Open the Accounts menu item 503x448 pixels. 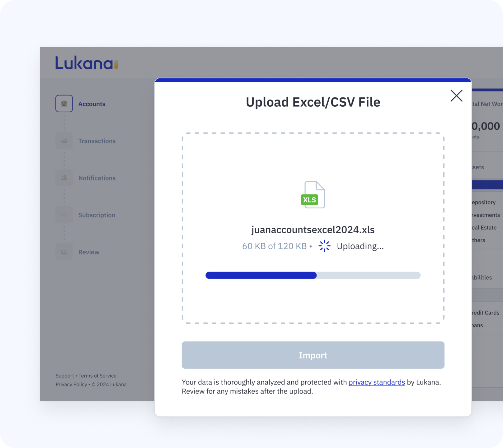click(92, 104)
